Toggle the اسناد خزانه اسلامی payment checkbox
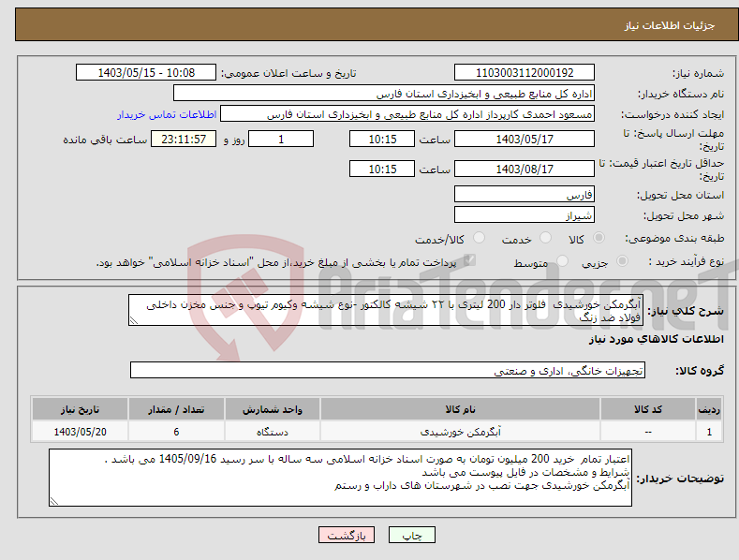The width and height of the screenshot is (739, 560). [x=469, y=260]
